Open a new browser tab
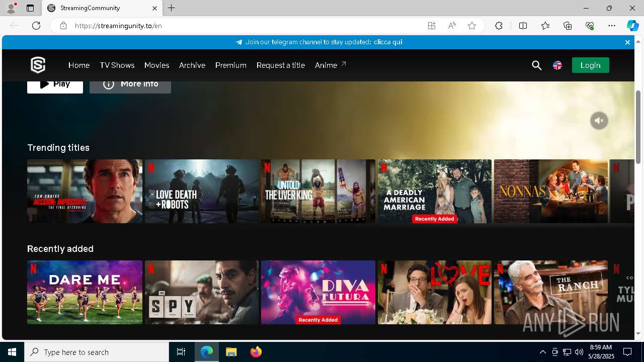Image resolution: width=644 pixels, height=362 pixels. click(172, 8)
